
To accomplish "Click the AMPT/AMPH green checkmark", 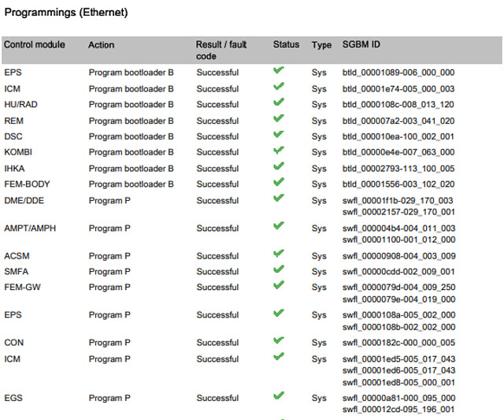I will (279, 226).
